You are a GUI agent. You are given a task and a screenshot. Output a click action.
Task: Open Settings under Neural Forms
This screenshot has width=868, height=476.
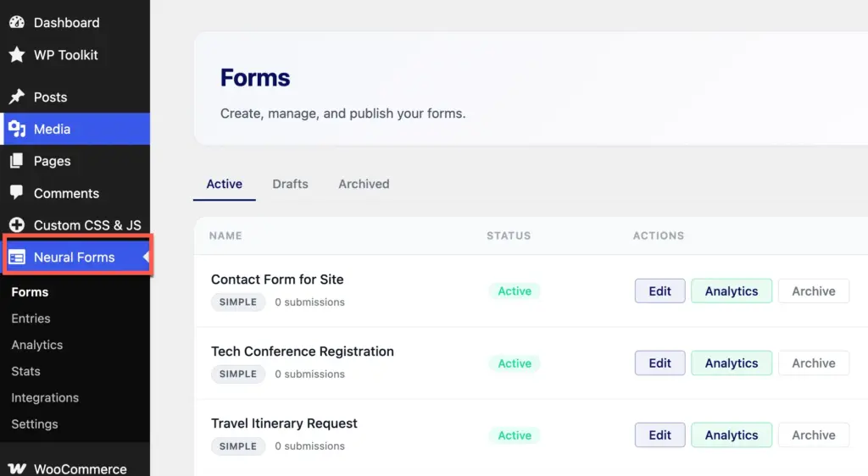point(34,424)
